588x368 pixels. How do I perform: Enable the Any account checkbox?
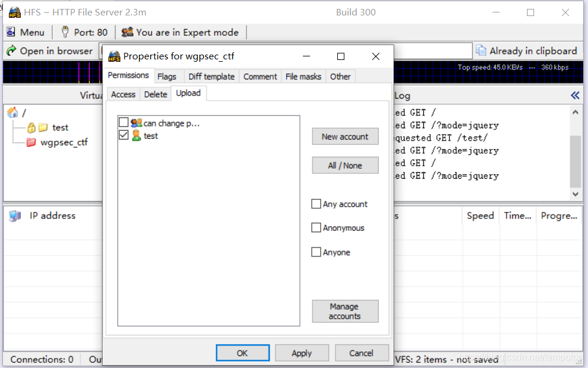coord(316,204)
